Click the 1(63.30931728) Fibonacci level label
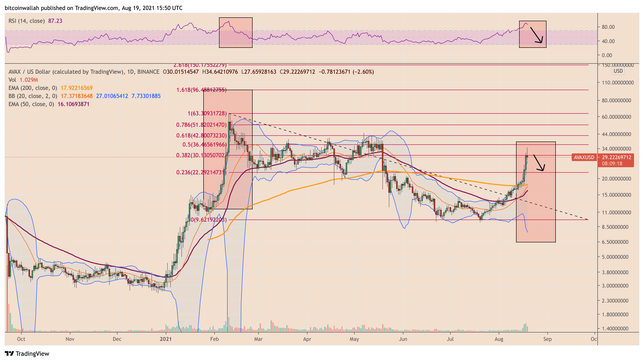Screen dimensions: 644x362 click(x=207, y=113)
